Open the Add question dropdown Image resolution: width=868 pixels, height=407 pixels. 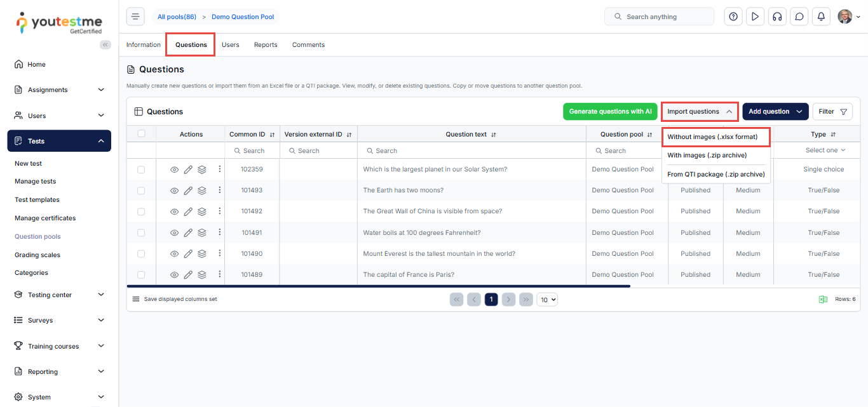click(x=775, y=112)
